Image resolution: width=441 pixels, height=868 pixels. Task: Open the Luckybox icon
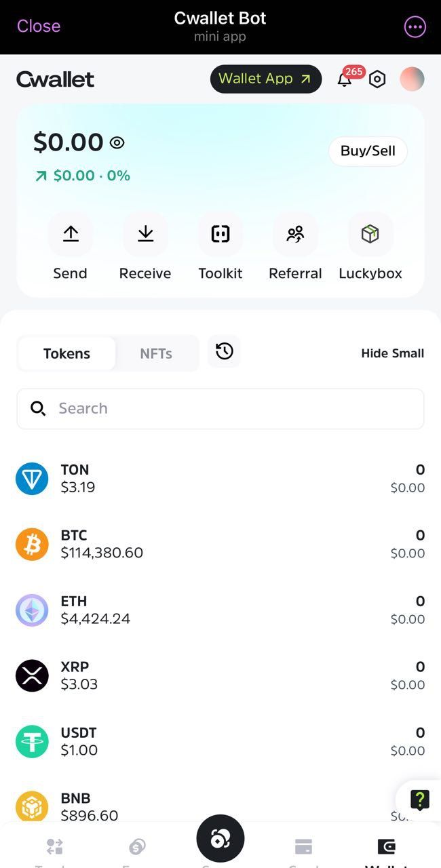pyautogui.click(x=370, y=234)
